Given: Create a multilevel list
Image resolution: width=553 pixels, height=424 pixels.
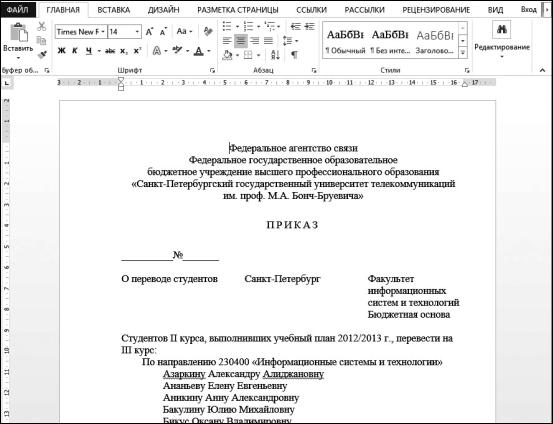Looking at the screenshot, I should [x=269, y=26].
